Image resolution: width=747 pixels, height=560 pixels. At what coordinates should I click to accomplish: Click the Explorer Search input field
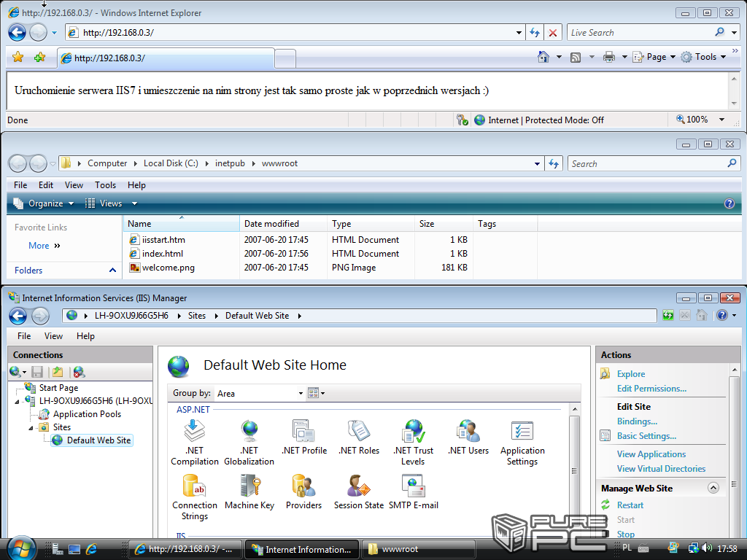(x=647, y=164)
